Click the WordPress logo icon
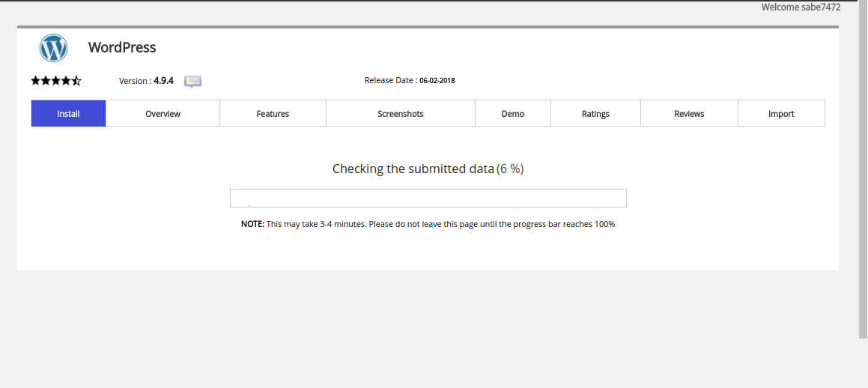The height and width of the screenshot is (388, 868). [x=54, y=48]
